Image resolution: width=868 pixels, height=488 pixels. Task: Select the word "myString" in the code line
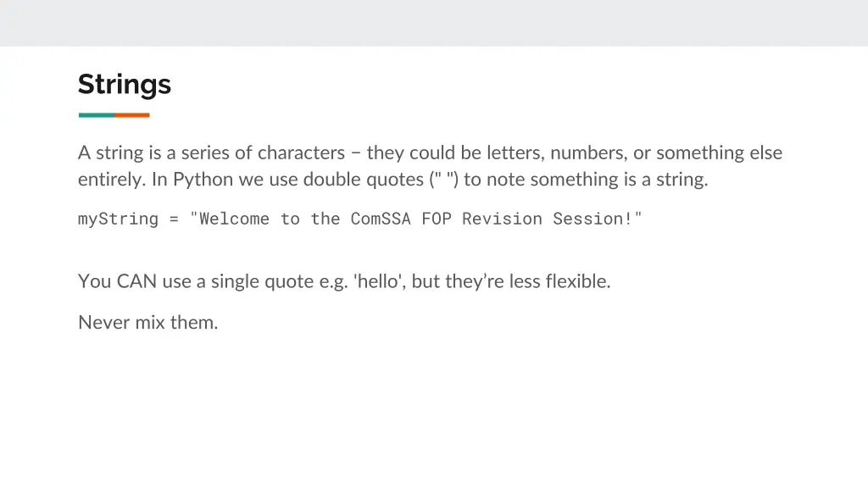pos(118,219)
